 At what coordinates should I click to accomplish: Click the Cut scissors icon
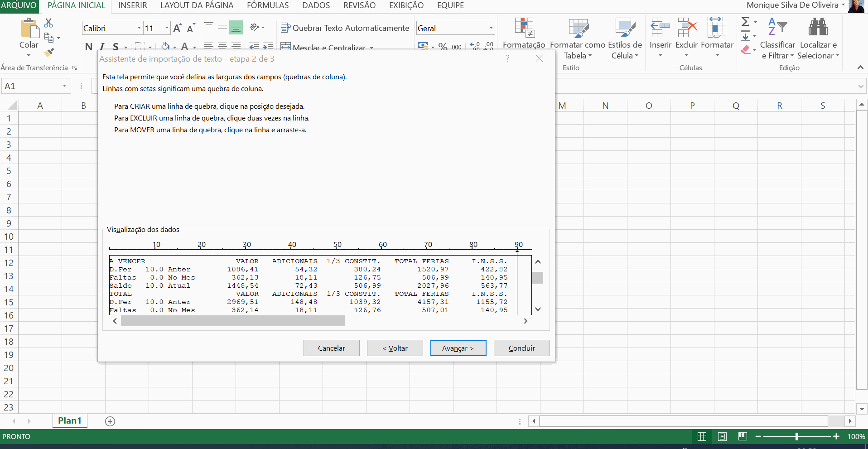click(x=48, y=23)
